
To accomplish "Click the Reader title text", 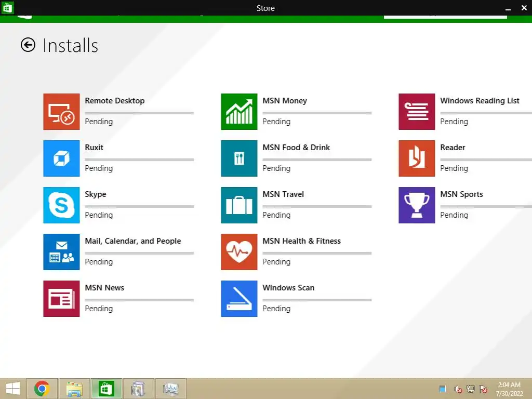I will (453, 148).
